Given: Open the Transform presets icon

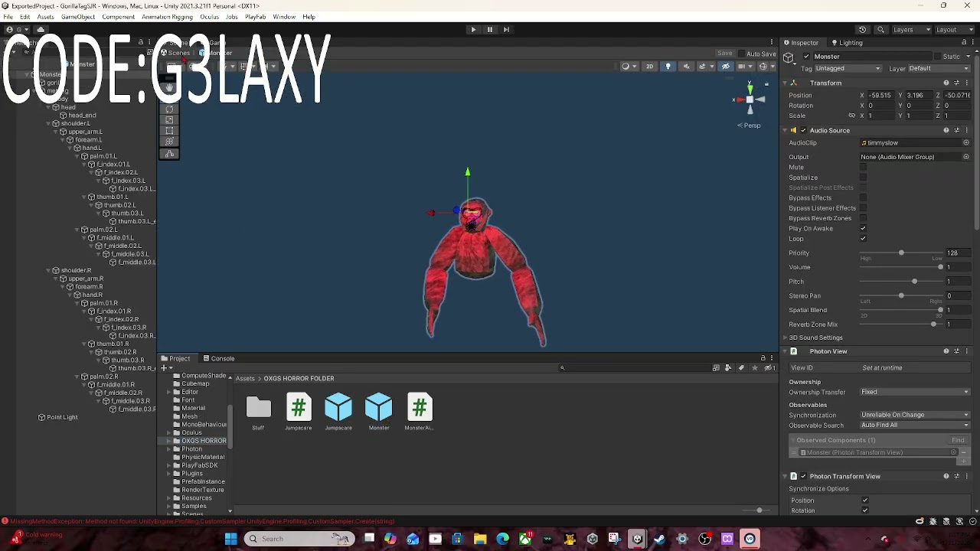Looking at the screenshot, I should click(957, 83).
